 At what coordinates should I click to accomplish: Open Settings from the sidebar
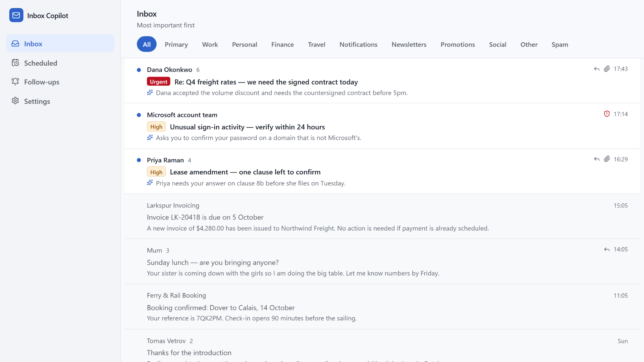60,101
